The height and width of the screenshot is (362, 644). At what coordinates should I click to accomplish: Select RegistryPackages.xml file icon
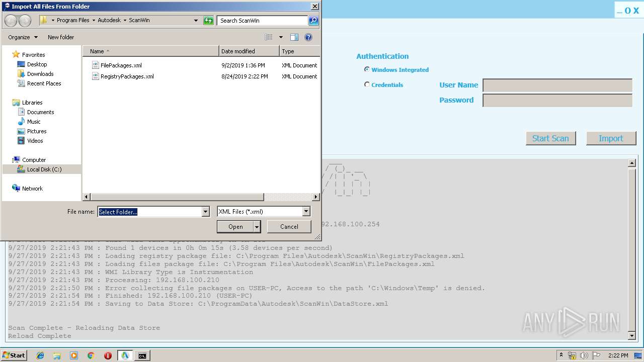[x=96, y=76]
